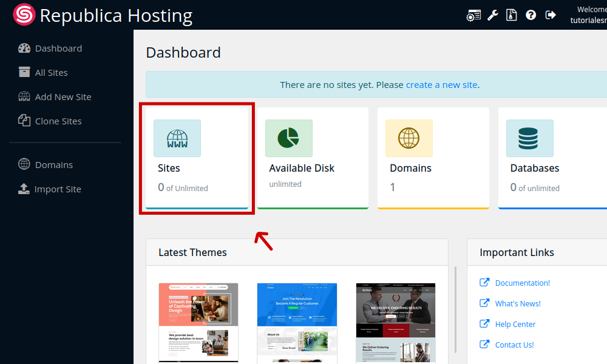The height and width of the screenshot is (364, 607).
Task: Click the wrench tools icon in header
Action: tap(493, 15)
